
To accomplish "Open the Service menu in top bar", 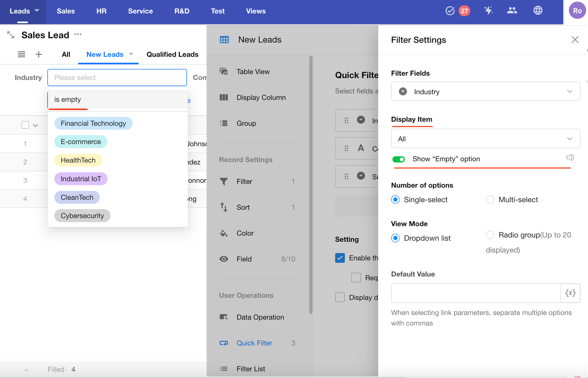I will pyautogui.click(x=140, y=11).
